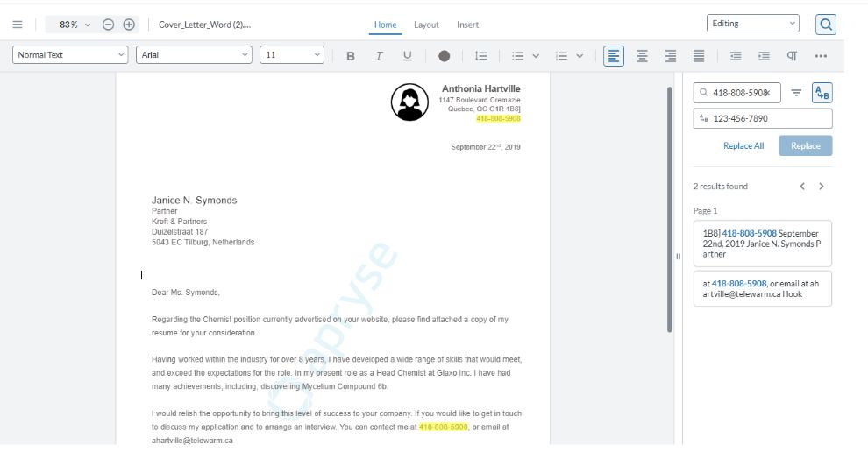Toggle bold formatting

coord(351,56)
